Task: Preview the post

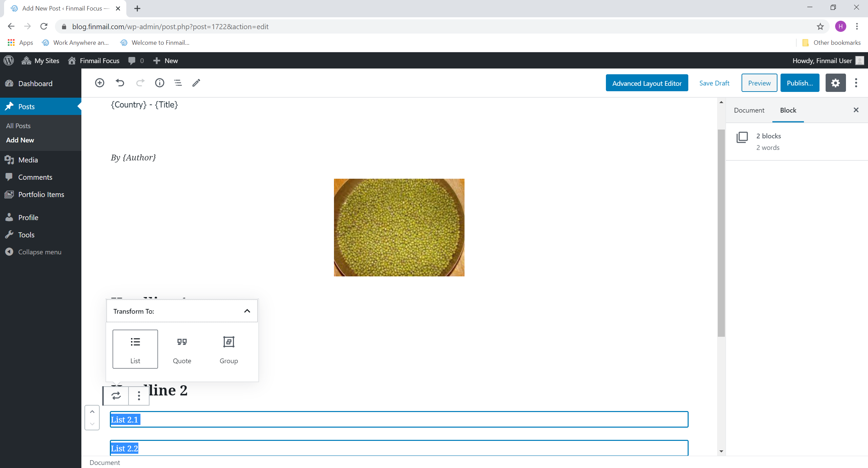Action: [x=759, y=83]
